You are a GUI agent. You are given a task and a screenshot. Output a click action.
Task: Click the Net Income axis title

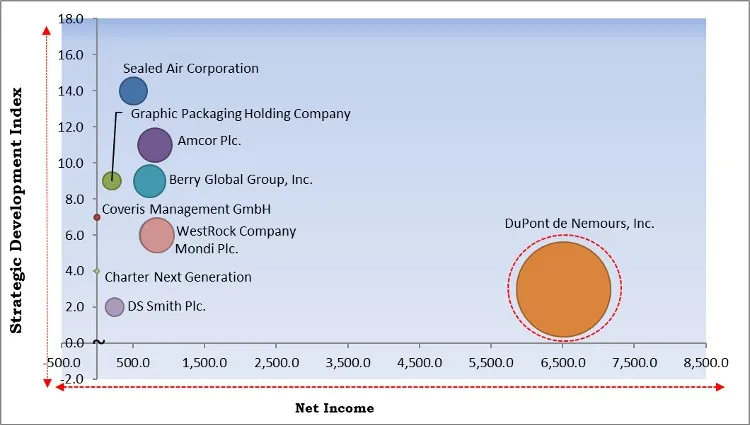(x=334, y=408)
